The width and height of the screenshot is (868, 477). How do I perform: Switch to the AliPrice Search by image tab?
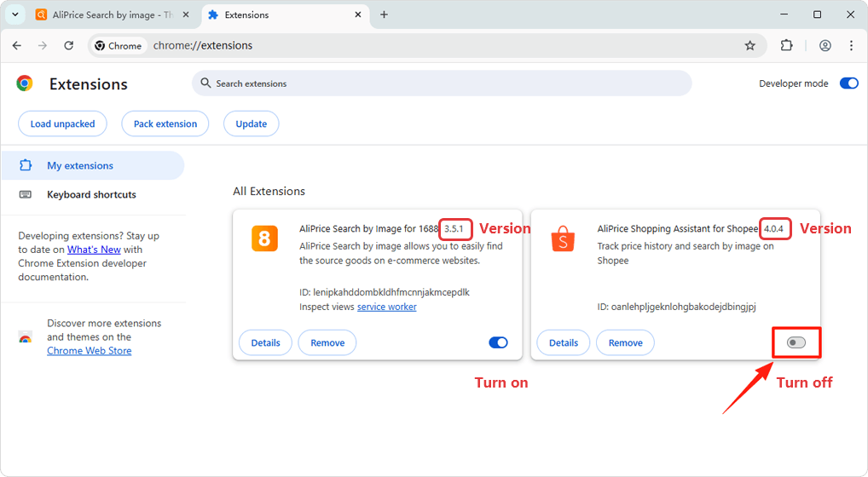tap(111, 15)
